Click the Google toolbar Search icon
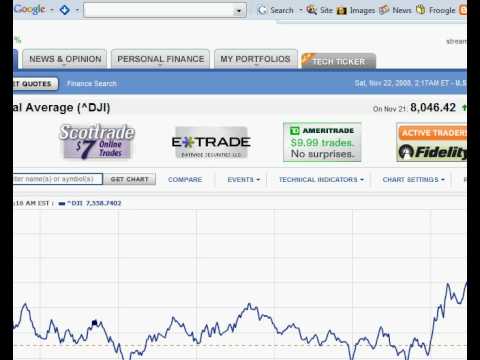 [262, 10]
